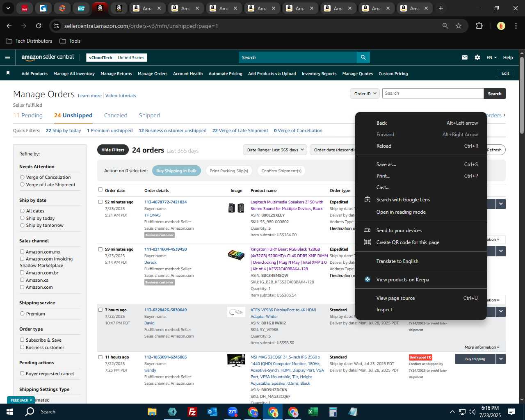Open a new browser tab
This screenshot has width=525, height=420.
click(441, 8)
